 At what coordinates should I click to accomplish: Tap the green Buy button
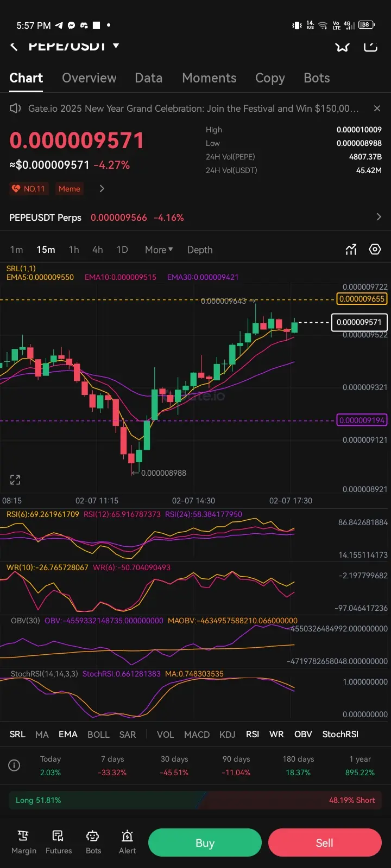click(205, 843)
